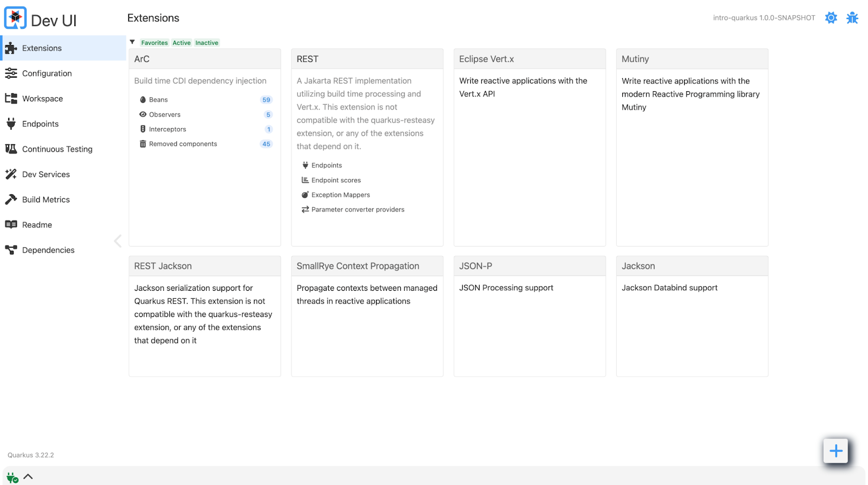Viewport: 868px width, 485px height.
Task: Go to Continuous Testing page
Action: [x=63, y=149]
